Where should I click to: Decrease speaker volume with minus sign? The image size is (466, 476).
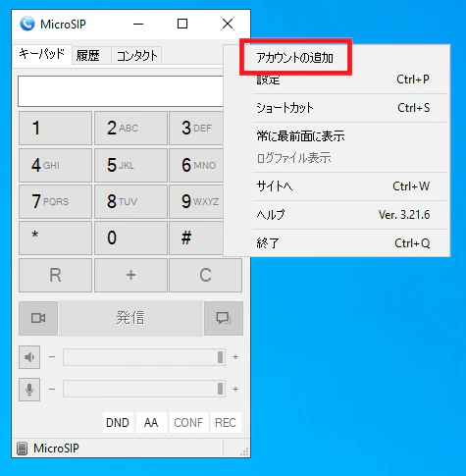tap(52, 357)
